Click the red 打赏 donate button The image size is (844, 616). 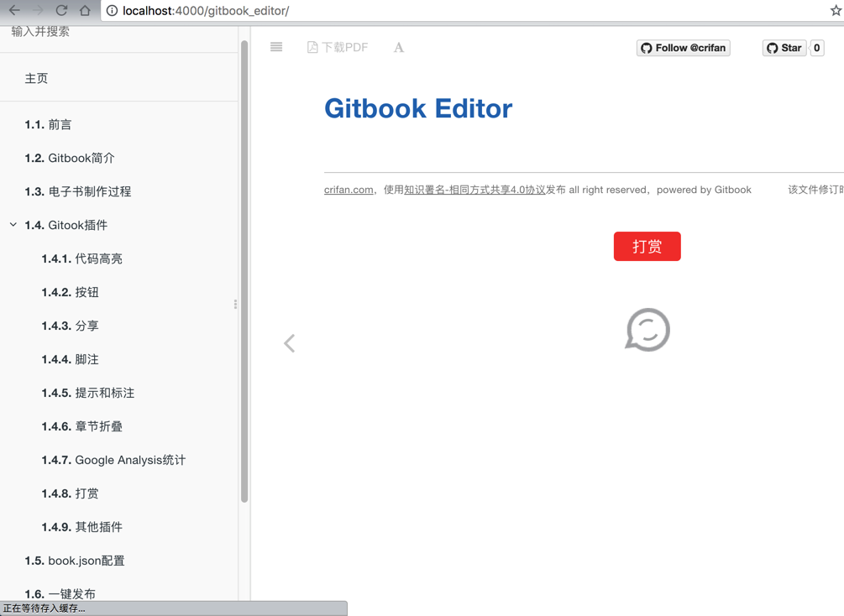[647, 247]
